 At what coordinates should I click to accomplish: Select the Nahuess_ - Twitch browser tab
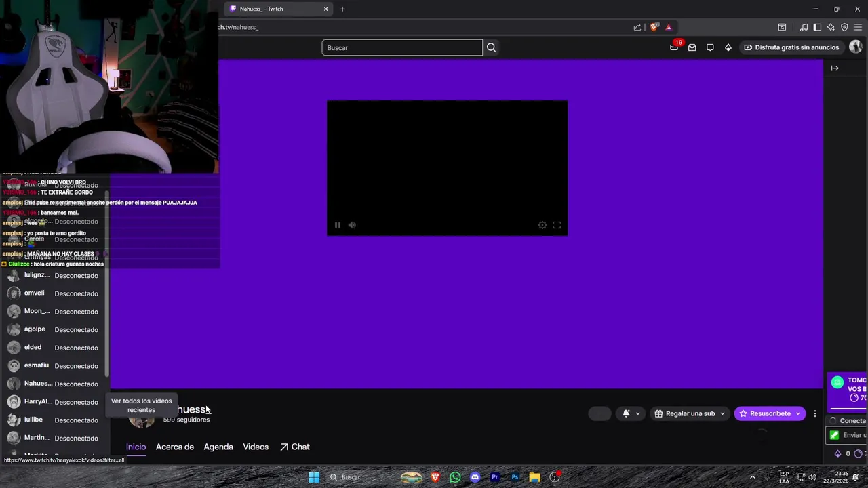coord(278,9)
